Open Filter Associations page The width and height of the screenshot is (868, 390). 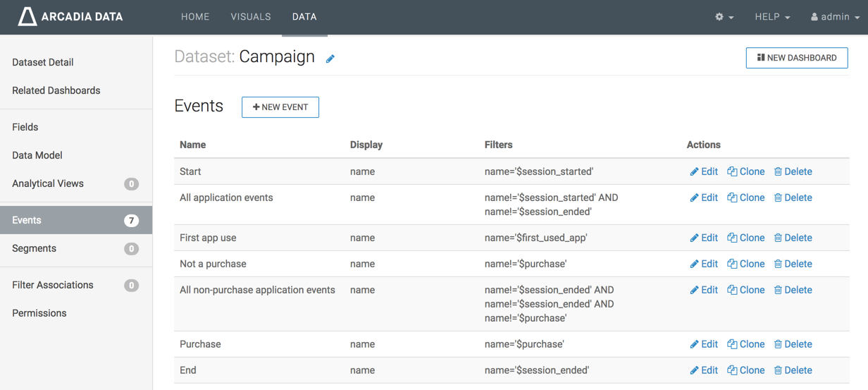tap(53, 285)
